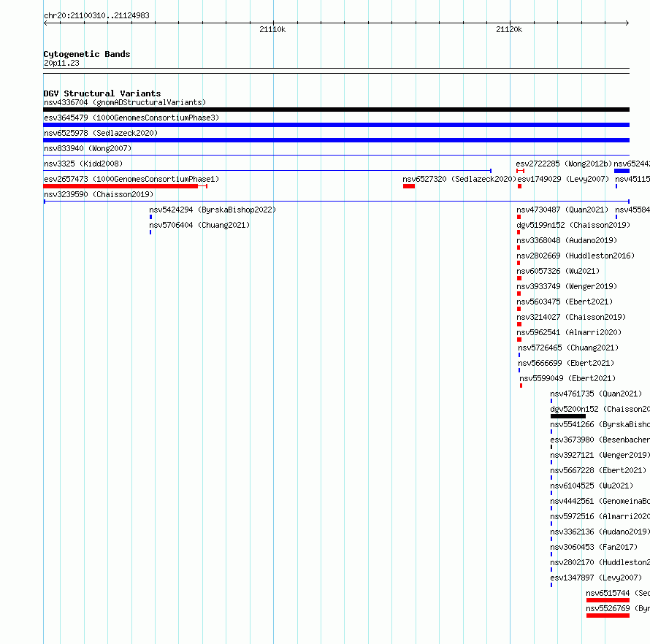Click nsv3362136 (Audano2019) label
Viewport: 650px width, 644px height.
pos(600,532)
